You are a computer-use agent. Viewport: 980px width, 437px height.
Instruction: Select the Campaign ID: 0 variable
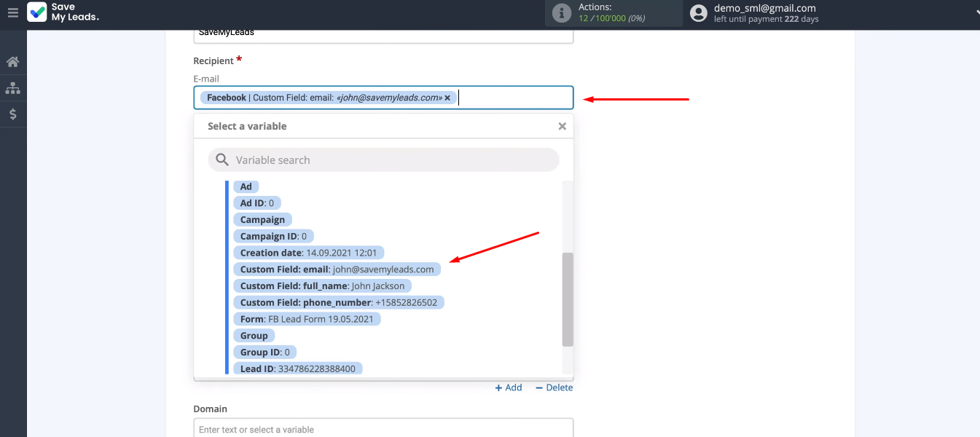(x=273, y=236)
